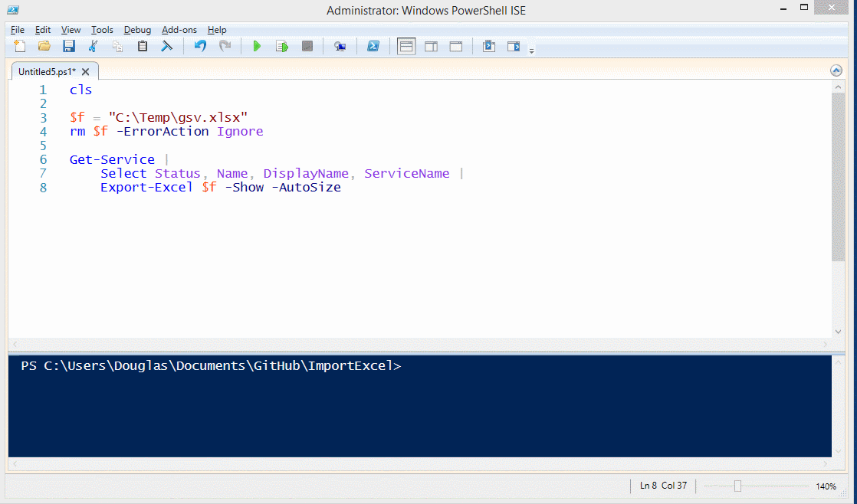The image size is (857, 504).
Task: Clear the console pane icon
Action: (166, 47)
